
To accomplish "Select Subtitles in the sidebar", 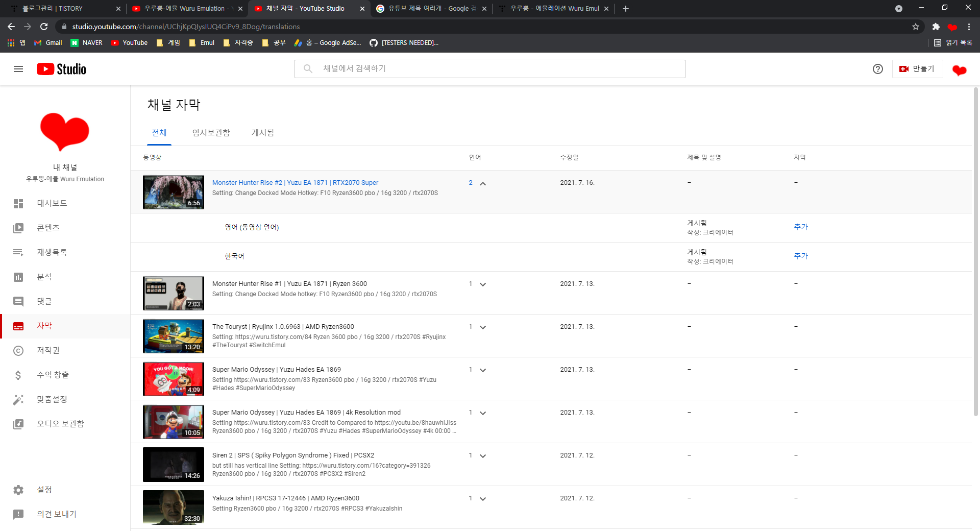I will pyautogui.click(x=65, y=326).
